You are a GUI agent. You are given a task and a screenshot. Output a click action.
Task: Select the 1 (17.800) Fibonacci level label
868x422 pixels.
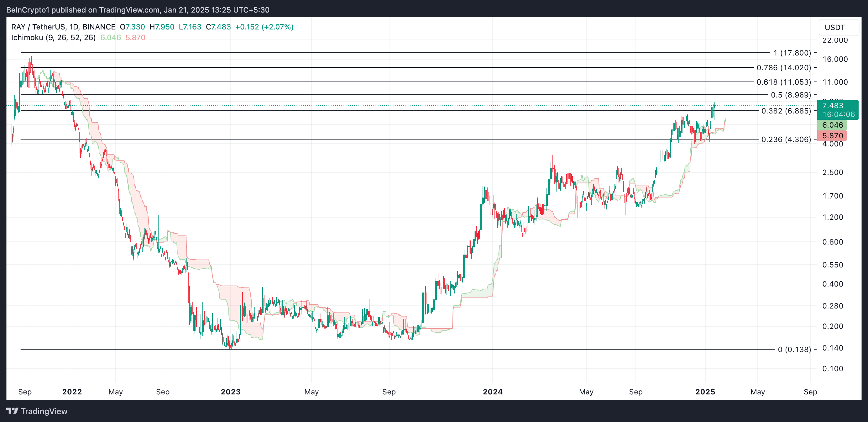pyautogui.click(x=792, y=53)
